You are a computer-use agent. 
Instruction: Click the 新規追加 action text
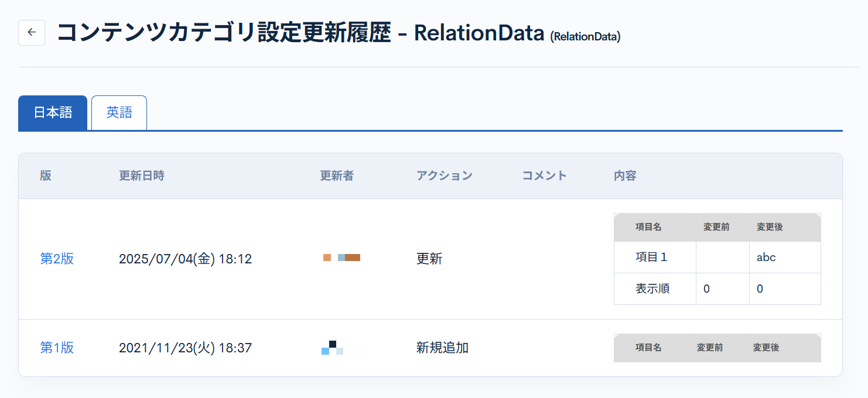[x=442, y=348]
